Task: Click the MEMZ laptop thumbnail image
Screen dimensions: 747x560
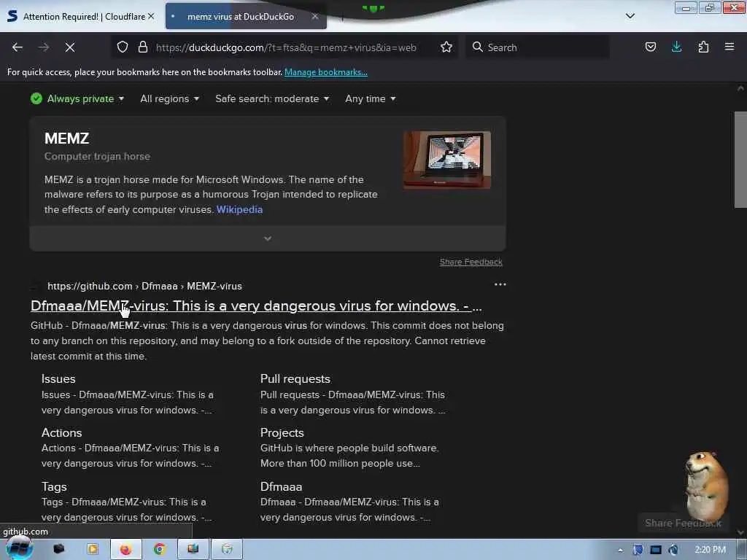Action: click(447, 160)
